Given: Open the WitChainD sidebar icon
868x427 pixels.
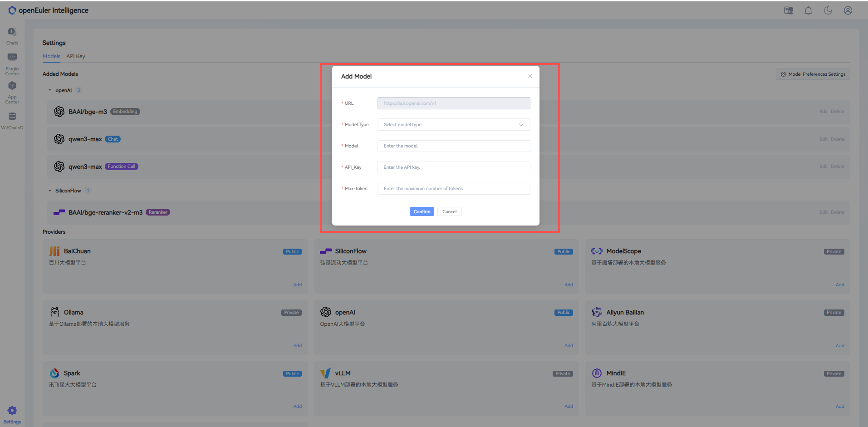Looking at the screenshot, I should [x=12, y=117].
